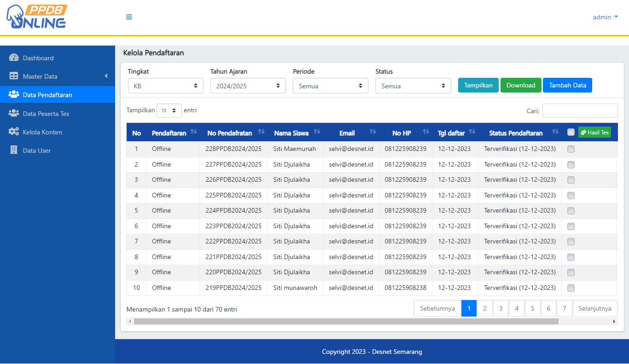Click the horizontal scrollbar under the table
Screen dimensions: 629x364
point(345,322)
